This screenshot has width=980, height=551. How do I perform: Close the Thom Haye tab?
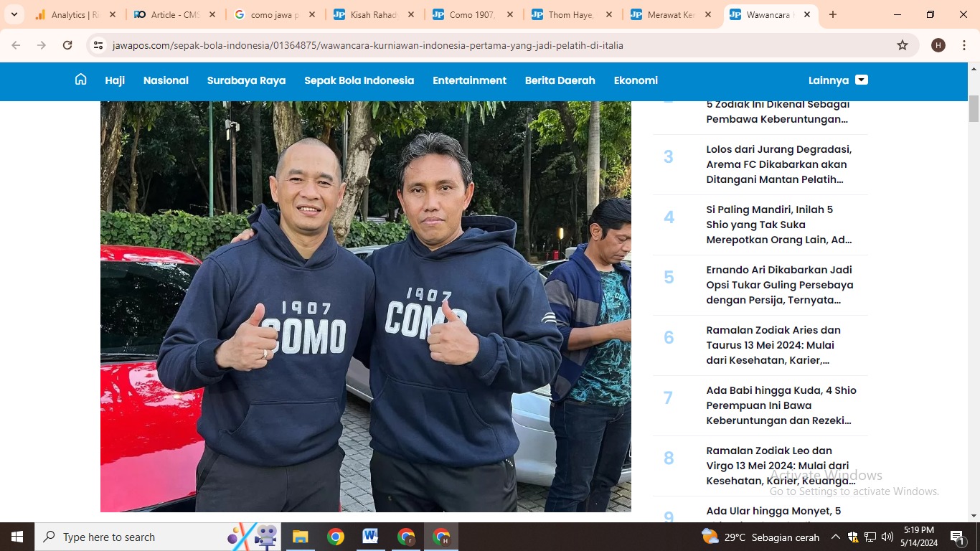click(609, 14)
